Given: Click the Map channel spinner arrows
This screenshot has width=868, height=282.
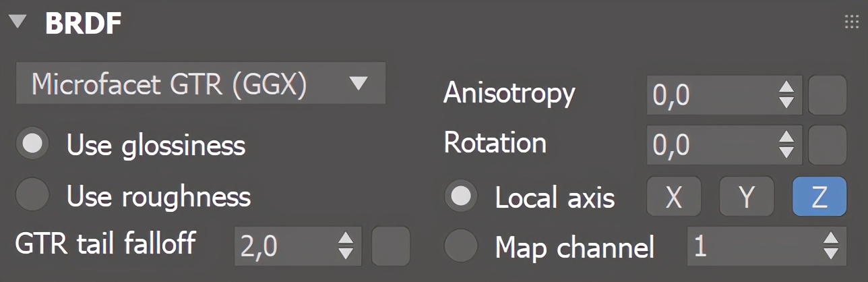Looking at the screenshot, I should pyautogui.click(x=831, y=246).
